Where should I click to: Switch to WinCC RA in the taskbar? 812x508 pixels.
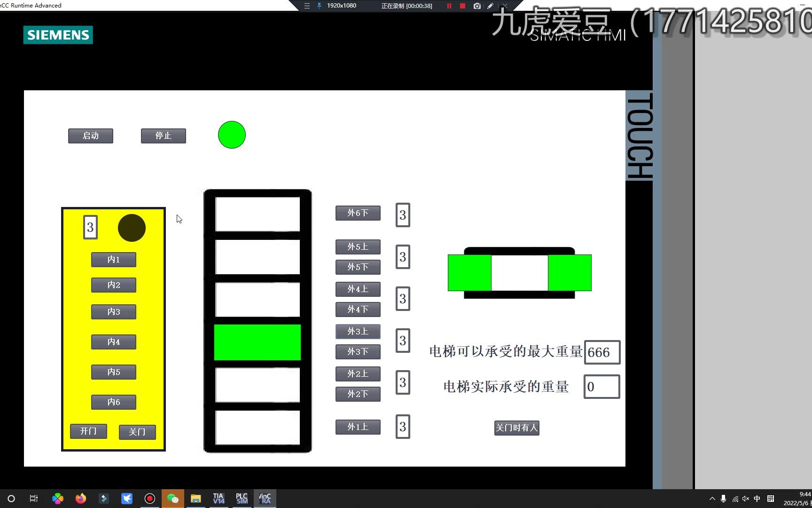[265, 498]
